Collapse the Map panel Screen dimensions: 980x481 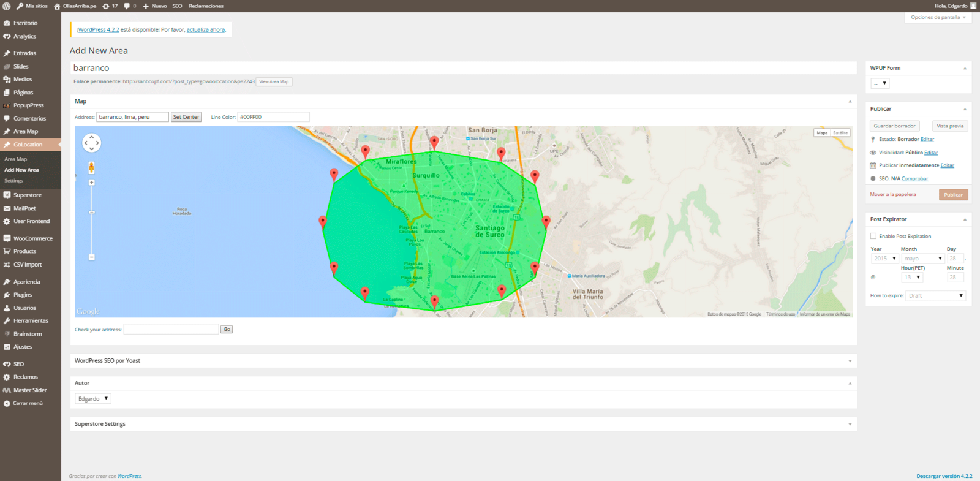(850, 102)
